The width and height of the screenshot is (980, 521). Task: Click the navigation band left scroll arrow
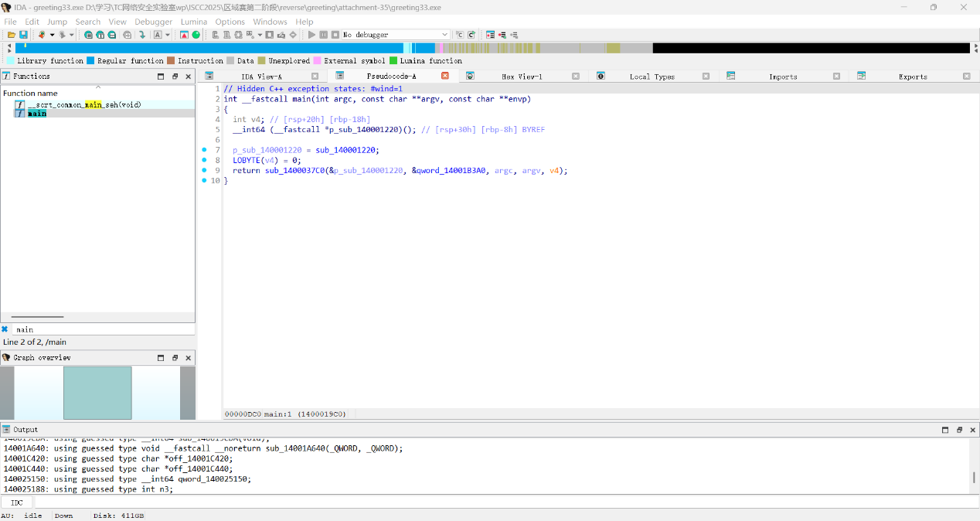(x=9, y=45)
